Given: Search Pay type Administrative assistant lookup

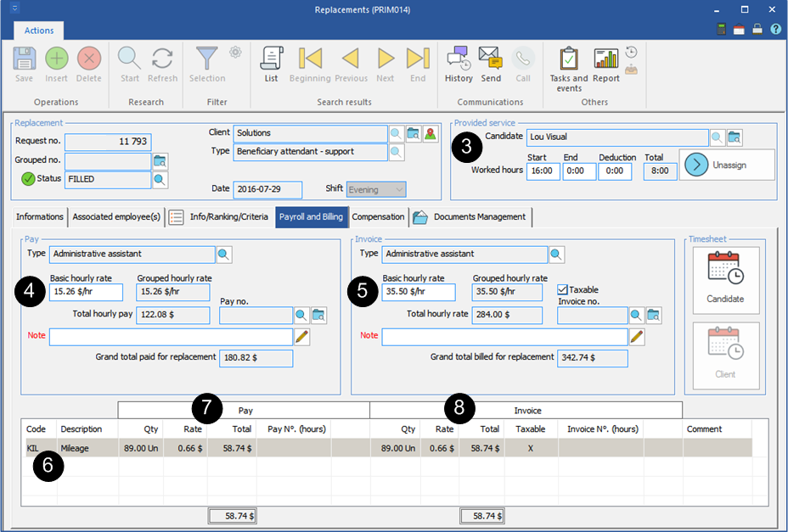Looking at the screenshot, I should coord(224,255).
